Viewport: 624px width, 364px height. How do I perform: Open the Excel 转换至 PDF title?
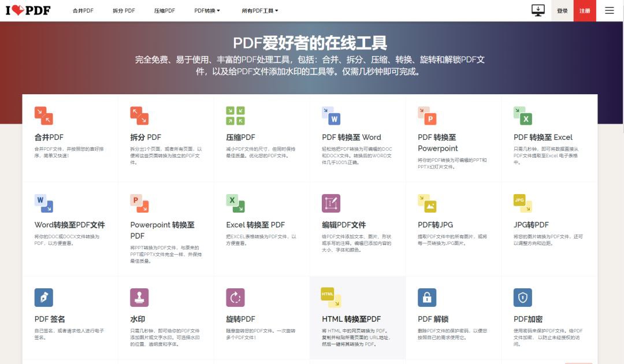(255, 225)
